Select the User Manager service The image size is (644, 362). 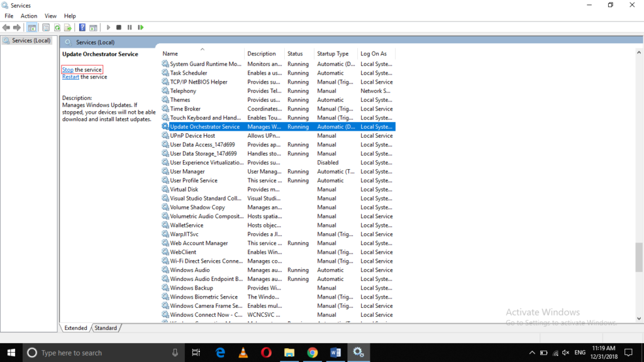(278, 172)
